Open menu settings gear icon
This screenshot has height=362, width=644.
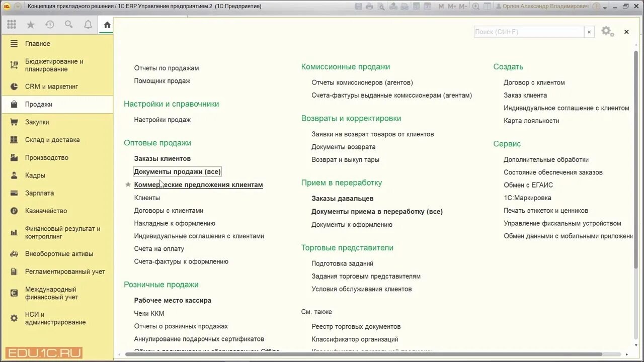point(607,32)
